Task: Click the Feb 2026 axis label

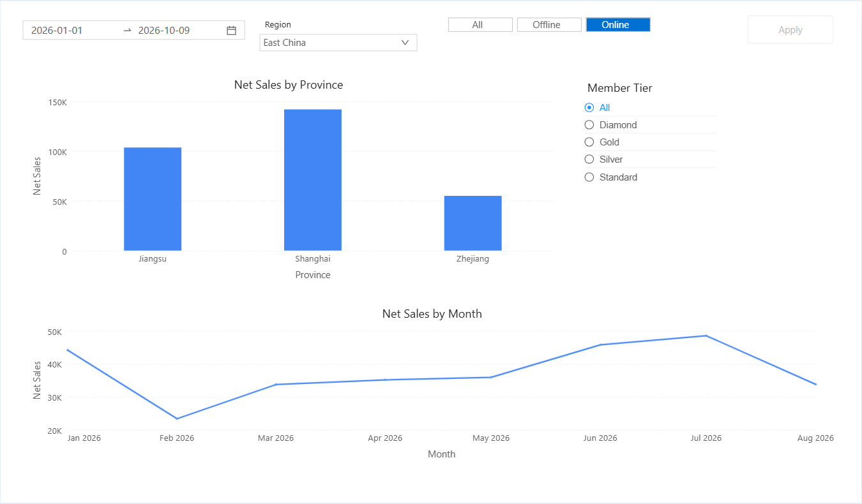Action: [177, 438]
